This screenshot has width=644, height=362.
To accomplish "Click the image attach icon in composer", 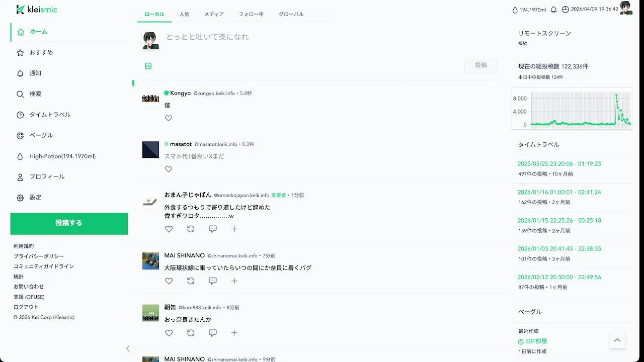I will (148, 66).
